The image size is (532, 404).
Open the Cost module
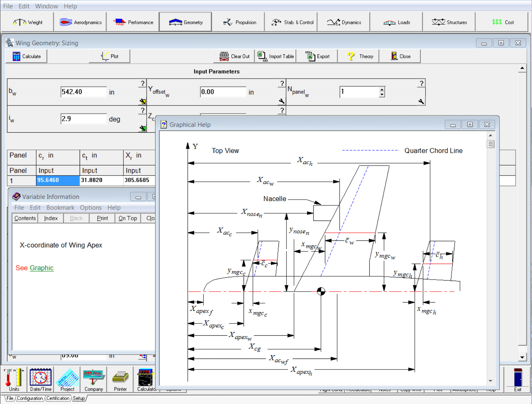[x=502, y=22]
